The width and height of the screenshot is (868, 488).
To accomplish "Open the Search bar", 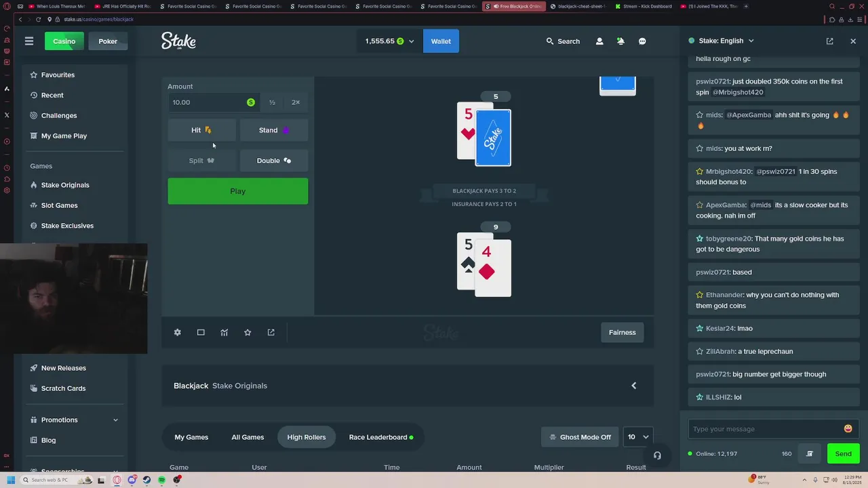I will coord(563,41).
